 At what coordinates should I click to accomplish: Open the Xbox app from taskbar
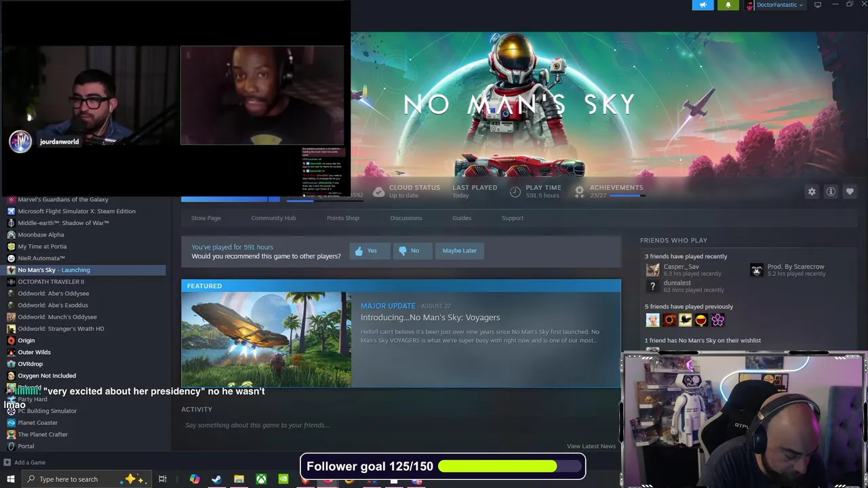point(261,479)
